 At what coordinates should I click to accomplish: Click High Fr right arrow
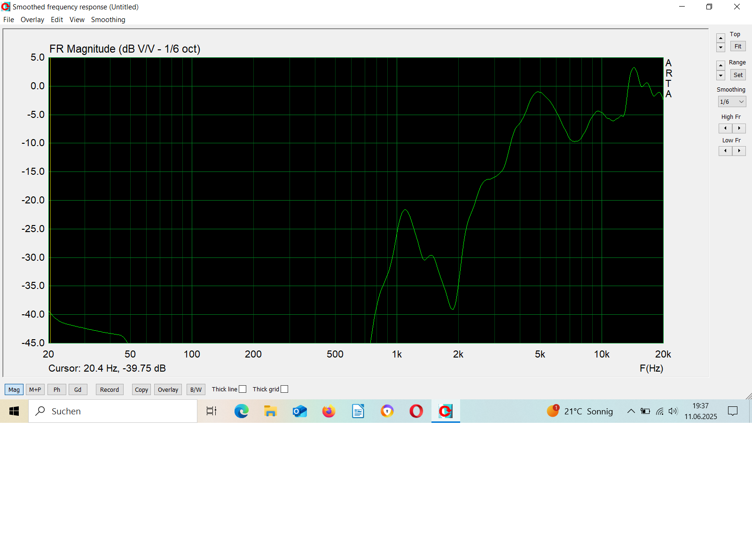click(739, 128)
